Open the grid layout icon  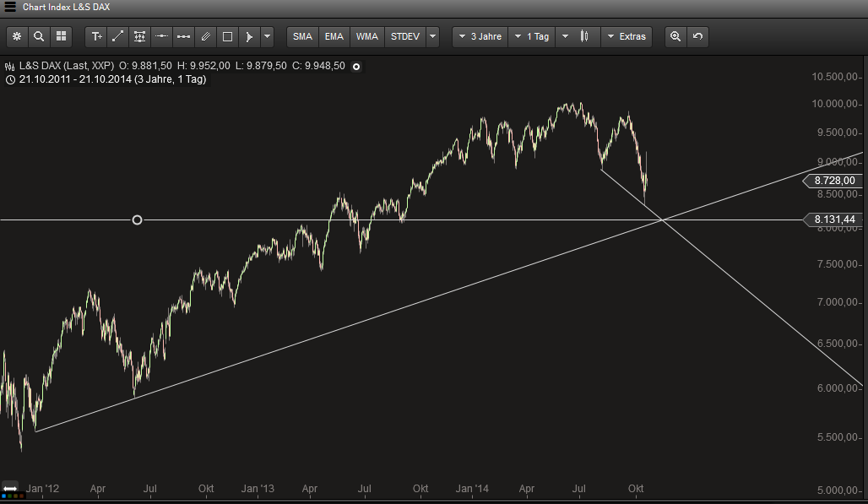tap(61, 36)
